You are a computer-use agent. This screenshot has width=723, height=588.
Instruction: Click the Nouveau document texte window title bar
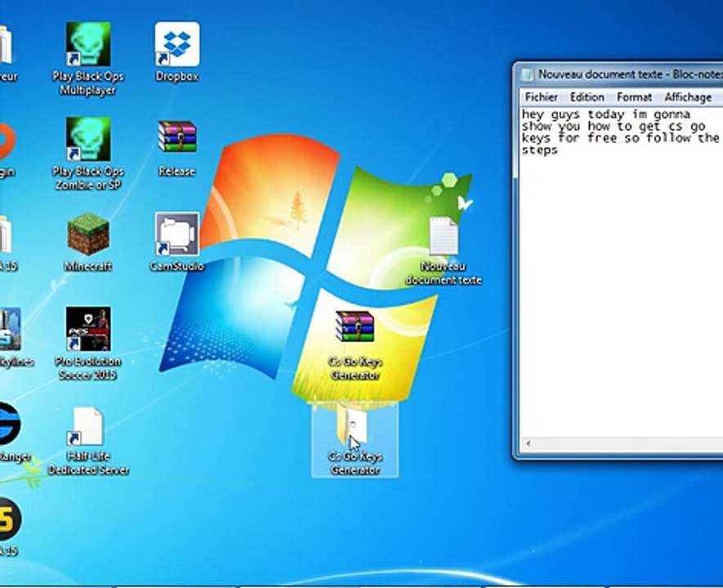click(621, 74)
